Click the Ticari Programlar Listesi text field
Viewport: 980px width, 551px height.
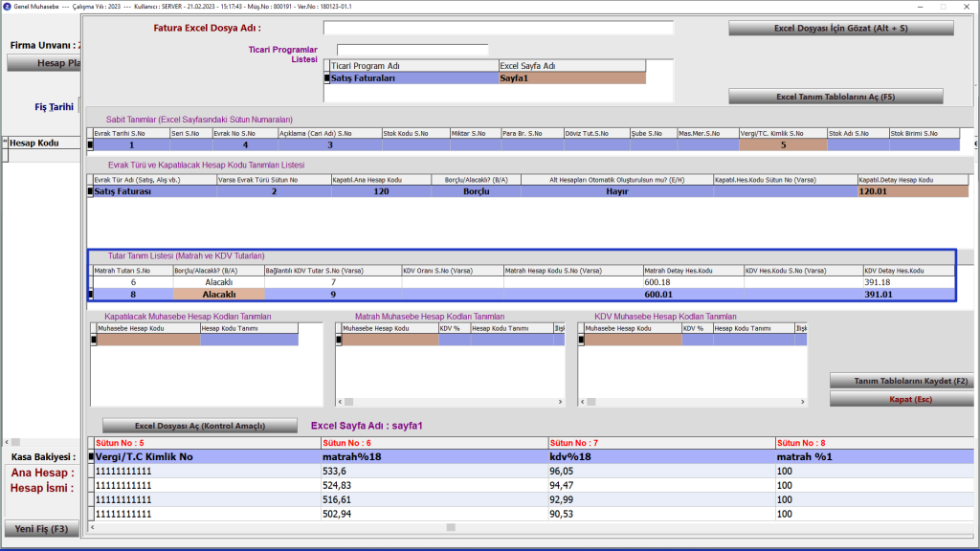tap(412, 50)
